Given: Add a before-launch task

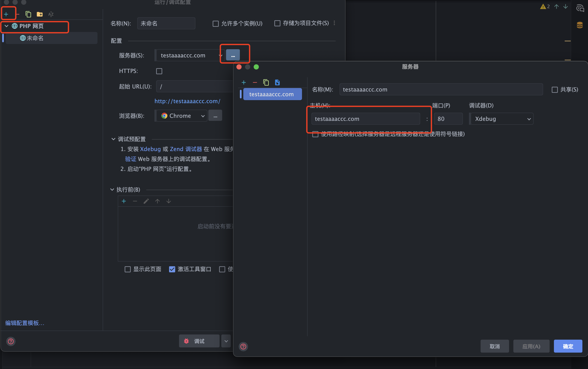Looking at the screenshot, I should (124, 201).
